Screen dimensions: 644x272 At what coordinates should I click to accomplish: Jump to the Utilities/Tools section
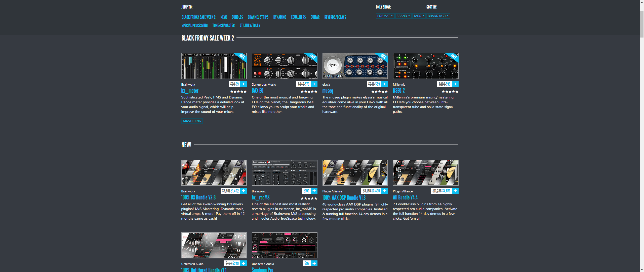tap(250, 25)
